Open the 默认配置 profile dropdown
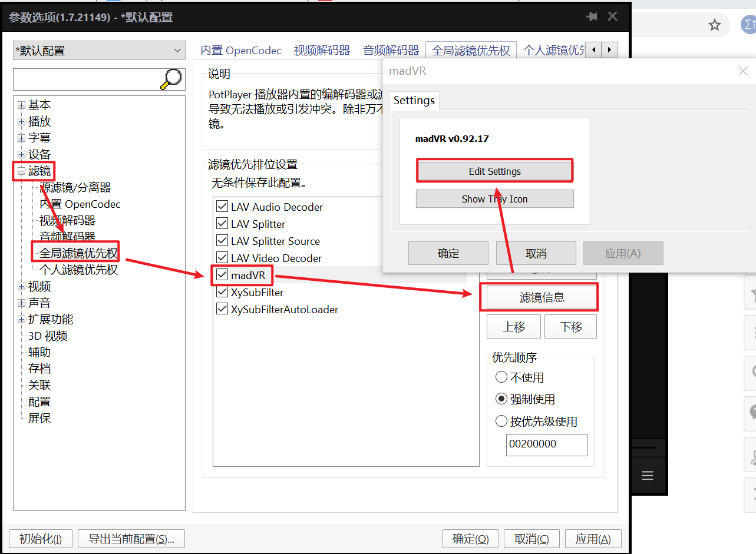The image size is (756, 554). (100, 51)
